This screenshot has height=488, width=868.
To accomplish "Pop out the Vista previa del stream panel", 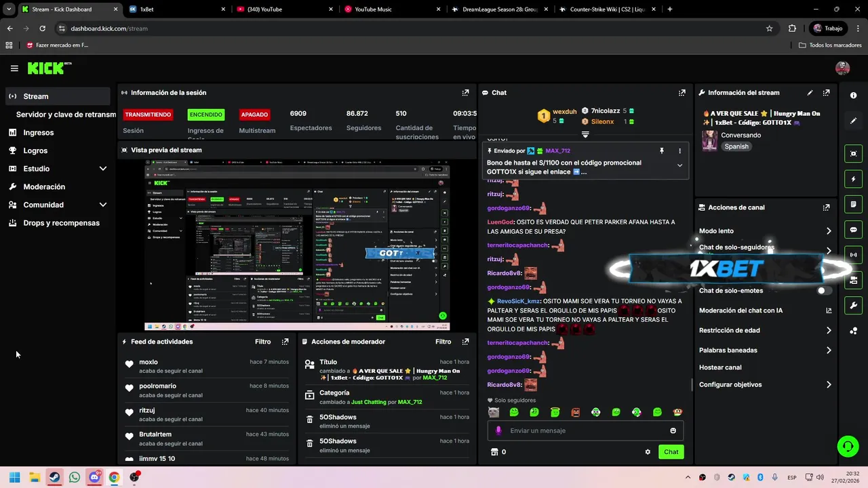I will pos(465,150).
